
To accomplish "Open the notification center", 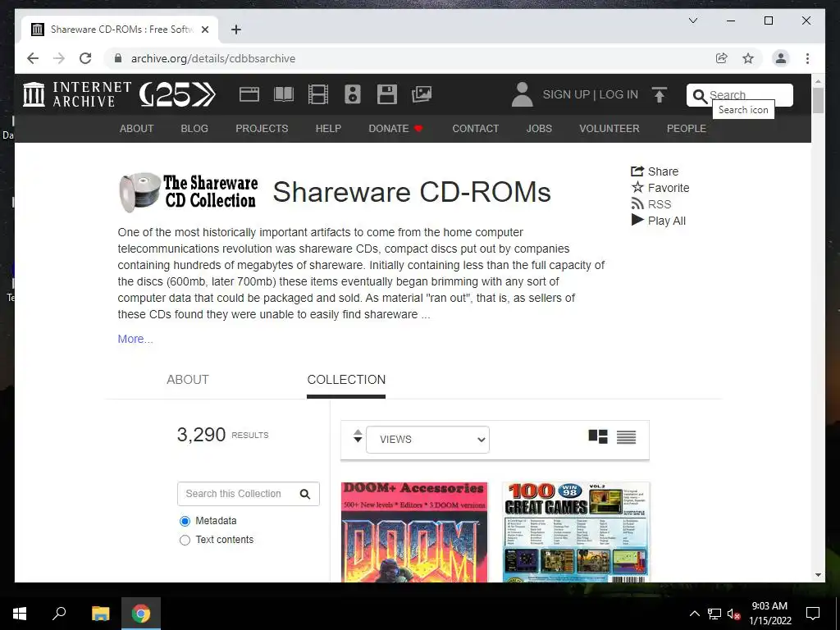I will click(813, 614).
